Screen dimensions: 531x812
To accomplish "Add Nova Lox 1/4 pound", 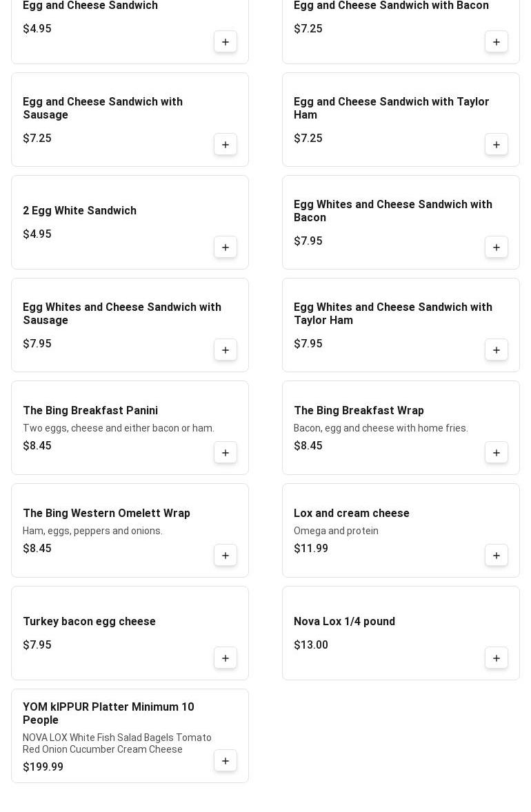I will [497, 658].
